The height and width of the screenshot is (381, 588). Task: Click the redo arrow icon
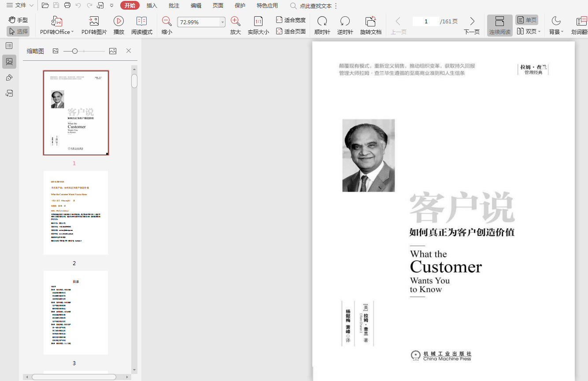tap(89, 6)
